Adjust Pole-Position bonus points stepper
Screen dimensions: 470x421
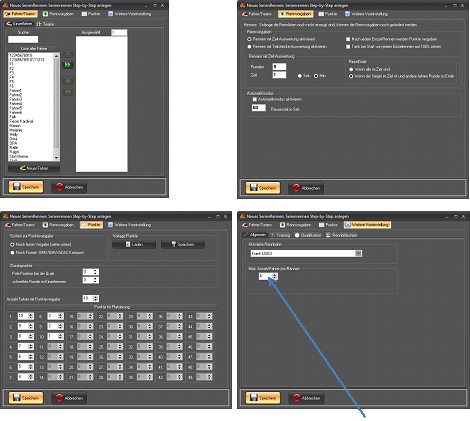click(x=95, y=272)
